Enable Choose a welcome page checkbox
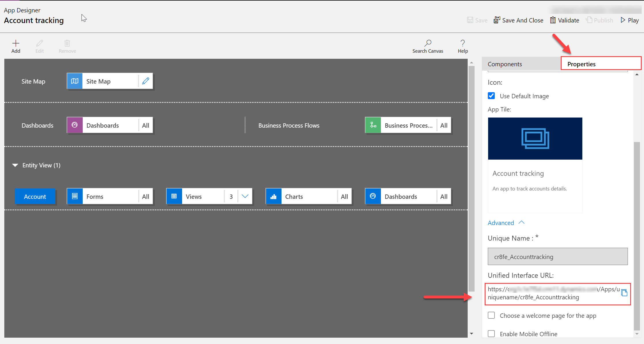The width and height of the screenshot is (644, 344). point(491,316)
